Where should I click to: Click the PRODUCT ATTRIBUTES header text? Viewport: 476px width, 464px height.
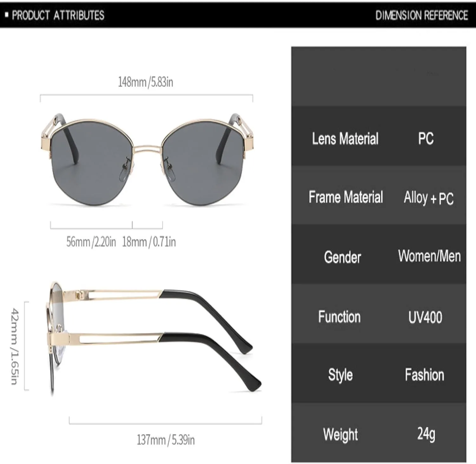(58, 15)
